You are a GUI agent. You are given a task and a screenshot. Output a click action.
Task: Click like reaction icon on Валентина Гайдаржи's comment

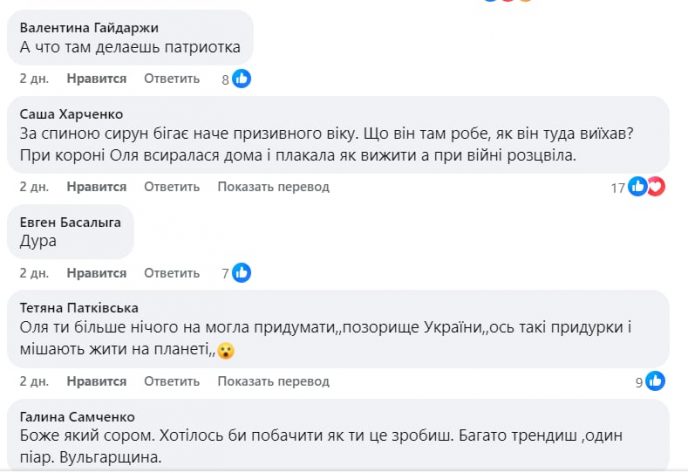241,79
